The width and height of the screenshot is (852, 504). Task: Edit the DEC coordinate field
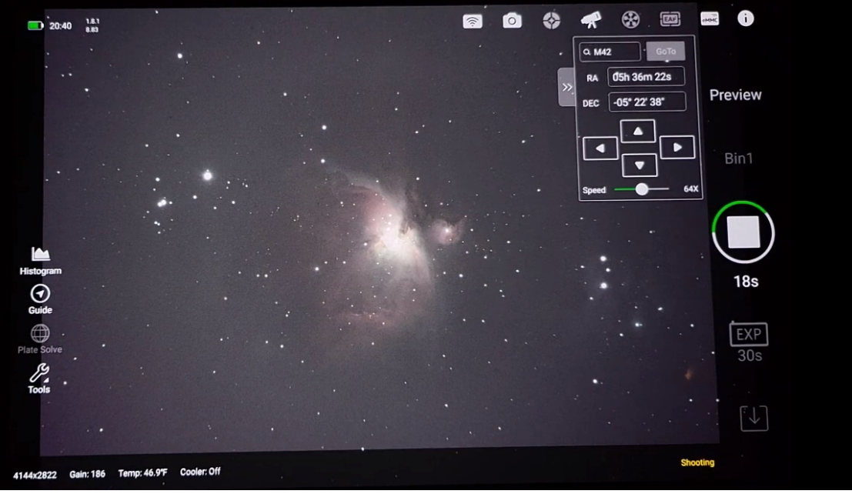pyautogui.click(x=647, y=102)
